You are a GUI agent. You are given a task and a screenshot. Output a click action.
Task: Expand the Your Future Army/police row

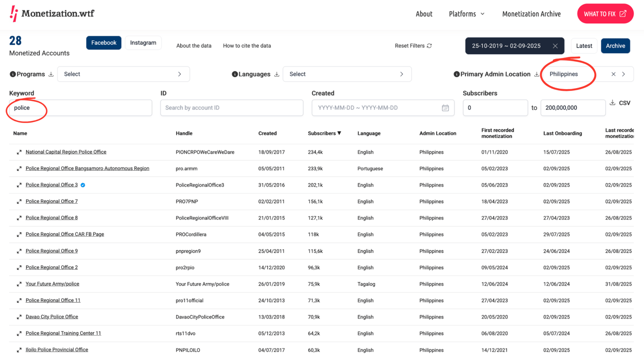point(19,284)
